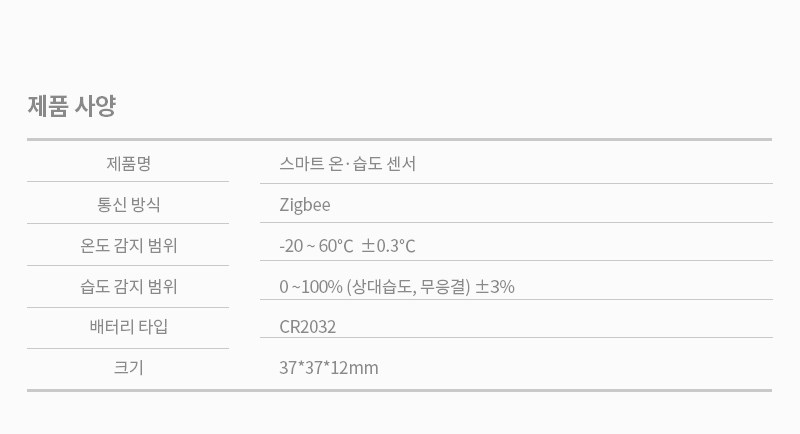800x434 pixels.
Task: Click the 습도 감지 범위 label
Action: [x=127, y=287]
